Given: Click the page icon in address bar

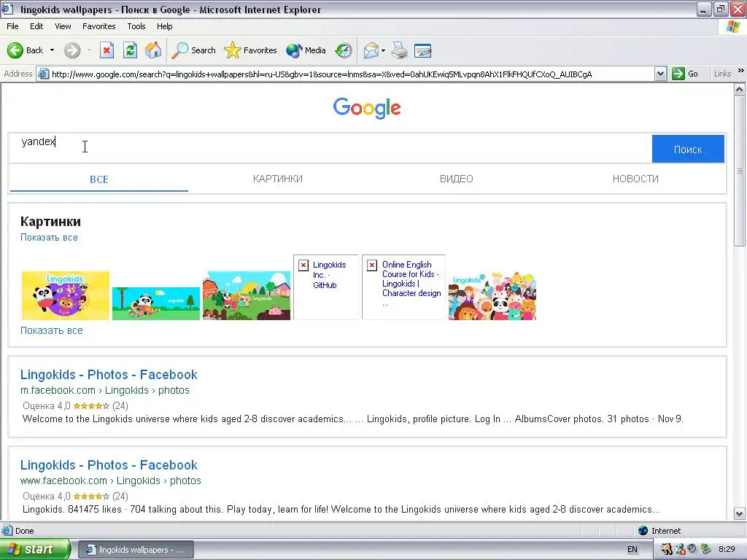Looking at the screenshot, I should click(43, 74).
